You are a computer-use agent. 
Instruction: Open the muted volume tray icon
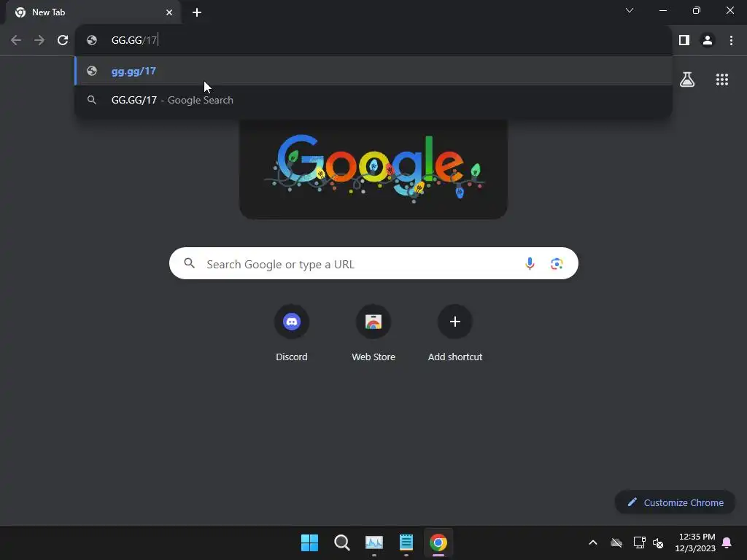point(658,542)
